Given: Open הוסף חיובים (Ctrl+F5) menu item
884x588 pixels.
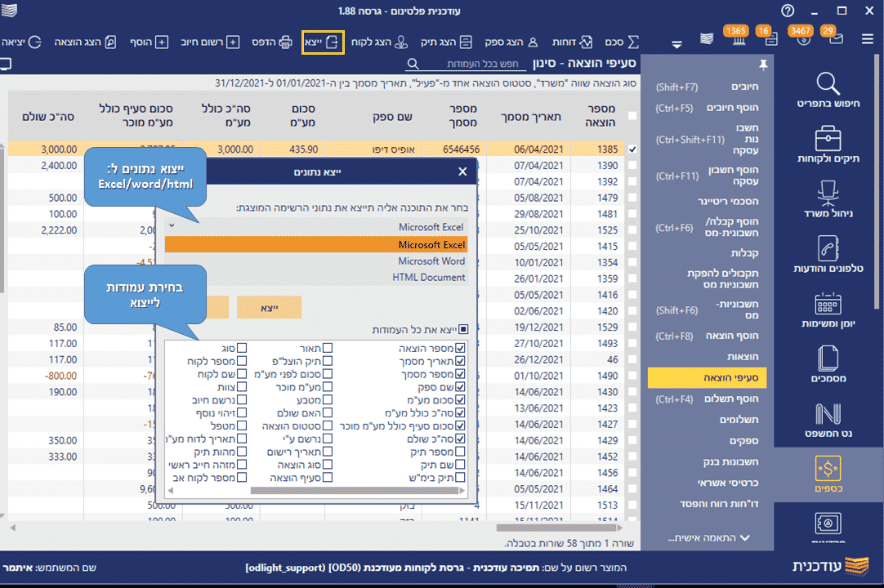Looking at the screenshot, I should click(707, 108).
